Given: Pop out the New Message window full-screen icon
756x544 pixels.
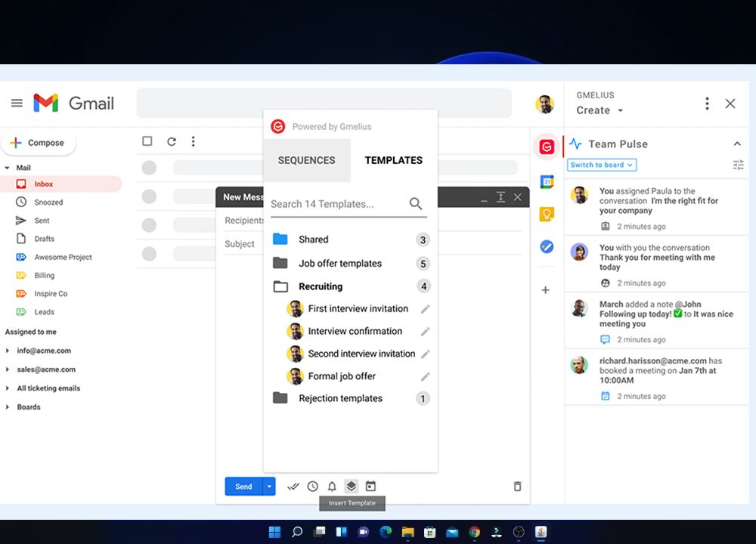Looking at the screenshot, I should coord(501,197).
